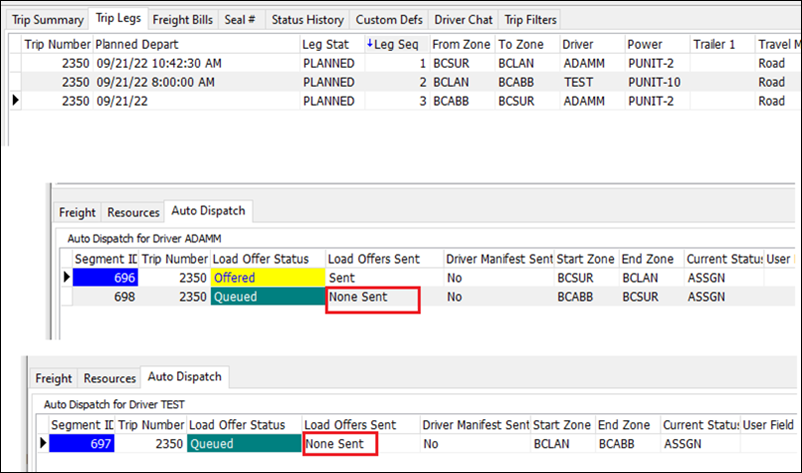
Task: Click Queued status for segment 698
Action: (268, 297)
